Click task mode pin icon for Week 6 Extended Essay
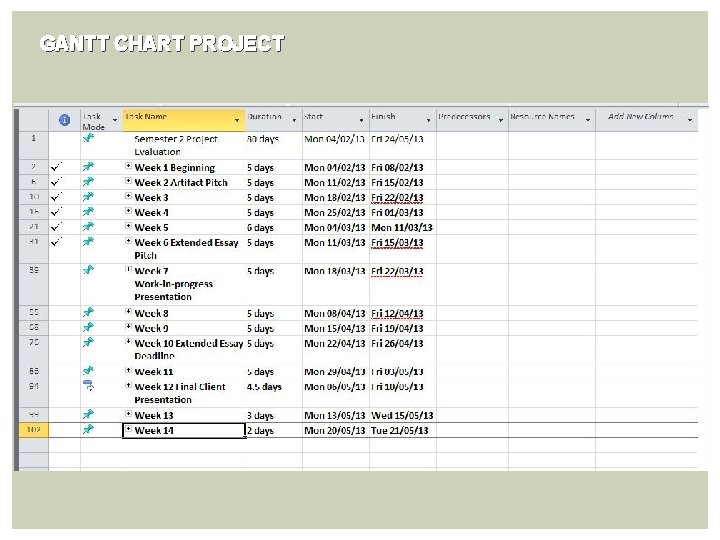 pyautogui.click(x=88, y=242)
